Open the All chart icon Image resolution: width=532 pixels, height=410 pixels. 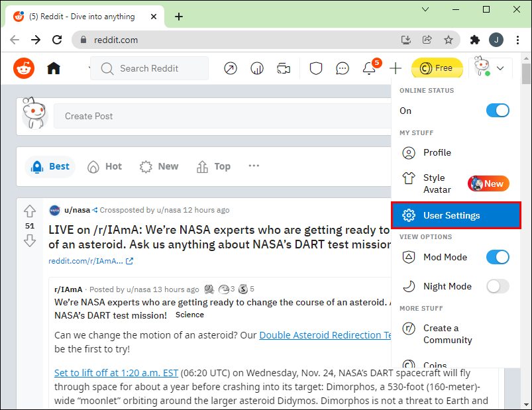pyautogui.click(x=257, y=68)
